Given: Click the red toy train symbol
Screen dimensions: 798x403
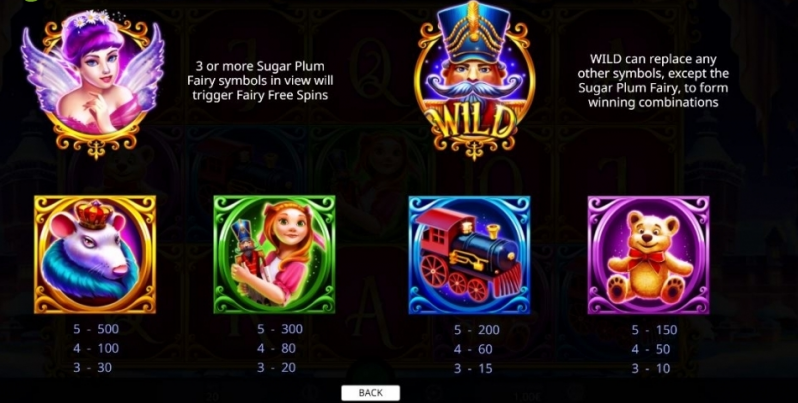Looking at the screenshot, I should [x=469, y=255].
